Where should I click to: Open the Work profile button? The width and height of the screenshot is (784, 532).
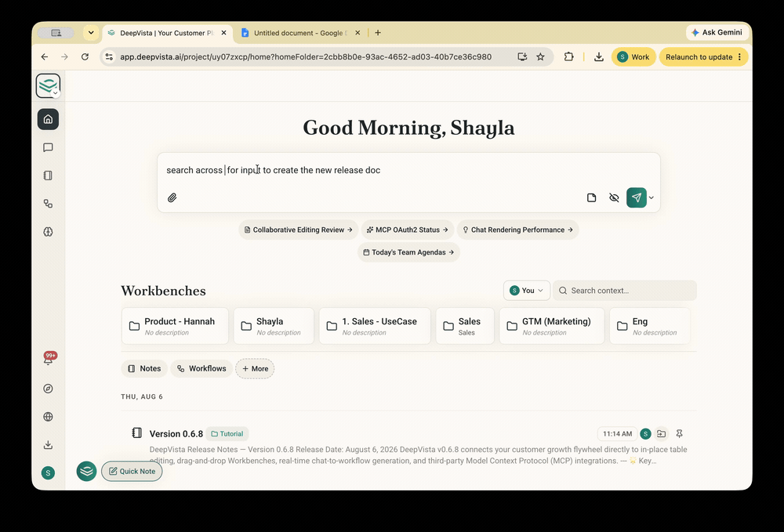click(633, 57)
